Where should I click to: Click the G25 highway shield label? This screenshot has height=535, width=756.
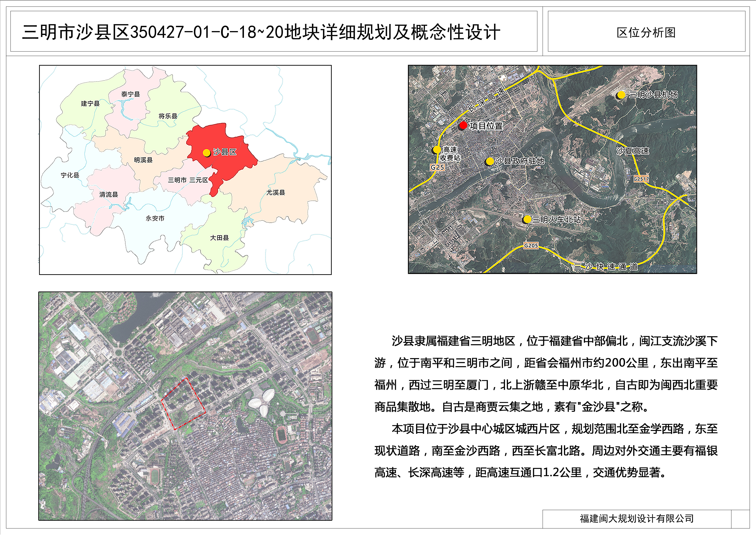click(x=437, y=167)
